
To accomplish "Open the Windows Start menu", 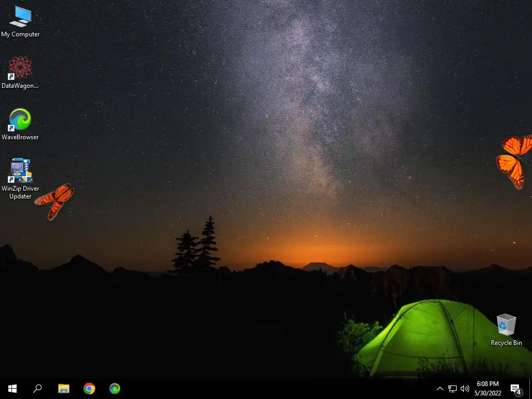I will pos(12,389).
